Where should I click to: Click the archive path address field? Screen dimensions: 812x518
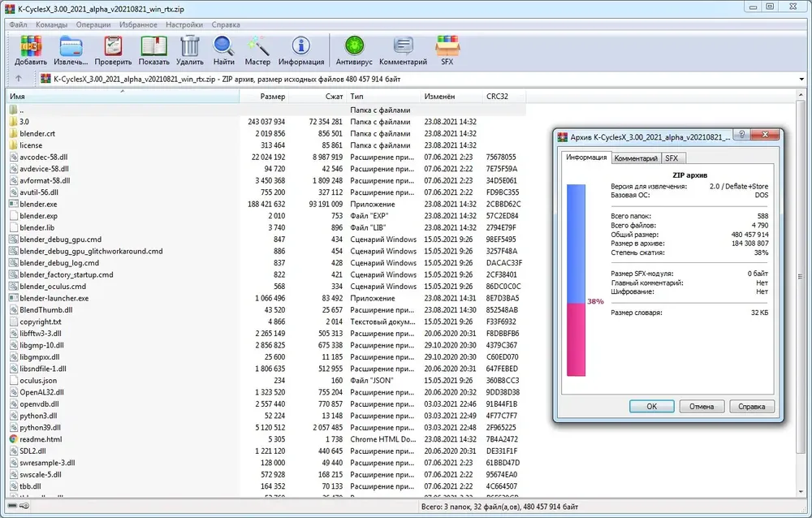click(x=417, y=80)
